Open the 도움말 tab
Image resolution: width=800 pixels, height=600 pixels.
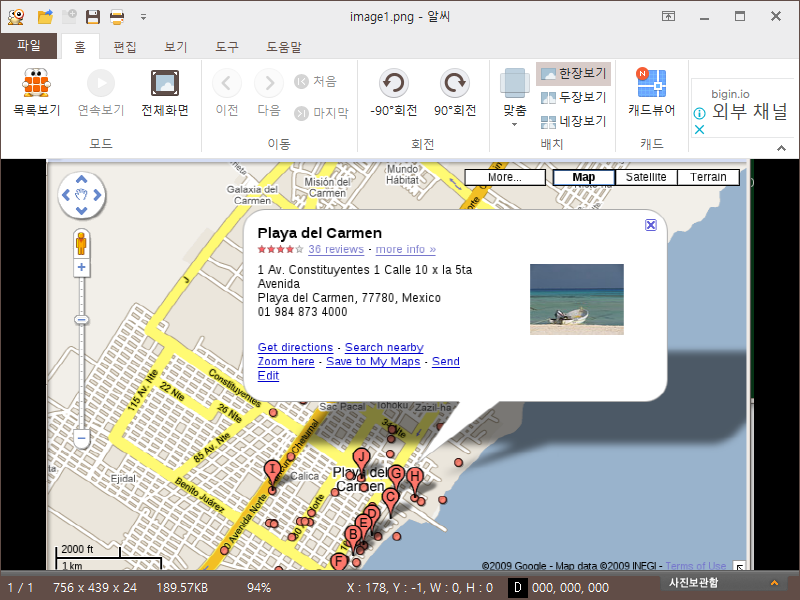[284, 47]
